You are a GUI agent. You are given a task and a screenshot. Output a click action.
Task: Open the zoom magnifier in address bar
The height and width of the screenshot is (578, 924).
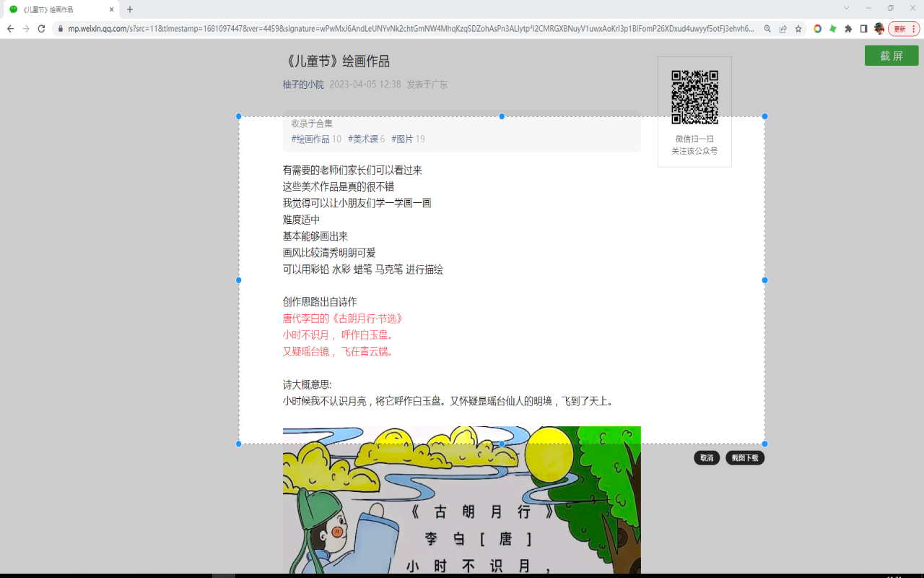[x=767, y=29]
